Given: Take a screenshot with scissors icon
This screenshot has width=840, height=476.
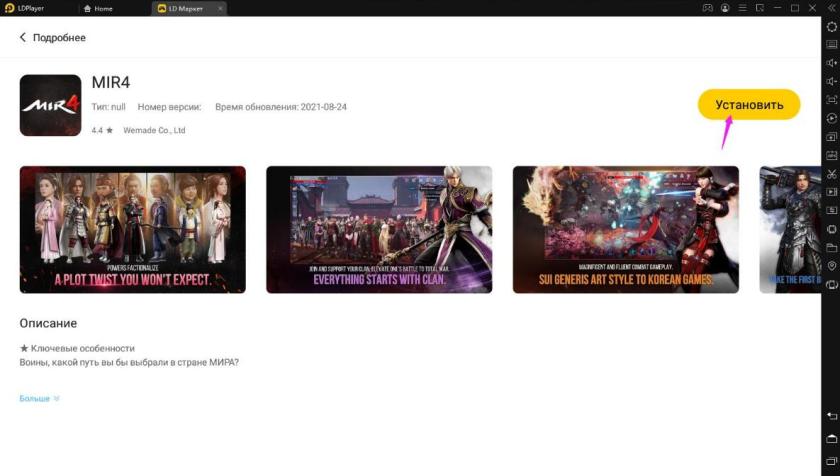Looking at the screenshot, I should [831, 173].
